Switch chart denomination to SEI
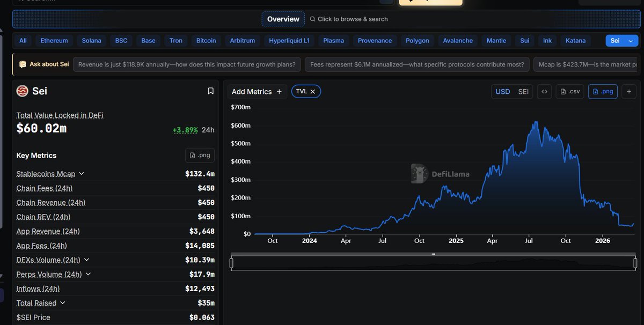Screen dimensions: 644x325 pyautogui.click(x=523, y=92)
